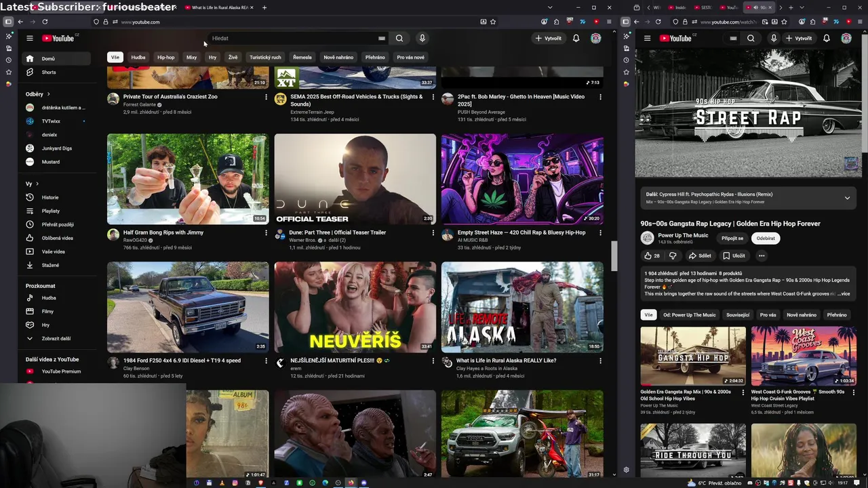Select Hip-hop filter chip
The image size is (868, 488).
(x=166, y=58)
